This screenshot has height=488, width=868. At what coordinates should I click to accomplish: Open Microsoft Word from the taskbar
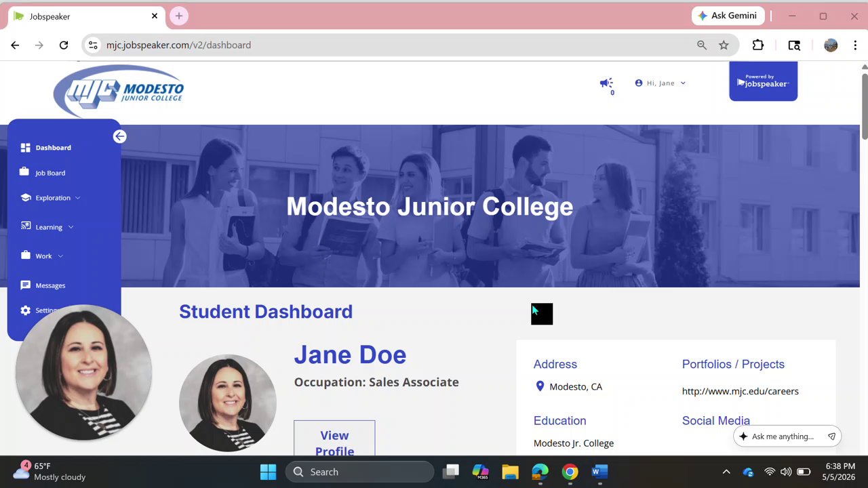pyautogui.click(x=599, y=472)
